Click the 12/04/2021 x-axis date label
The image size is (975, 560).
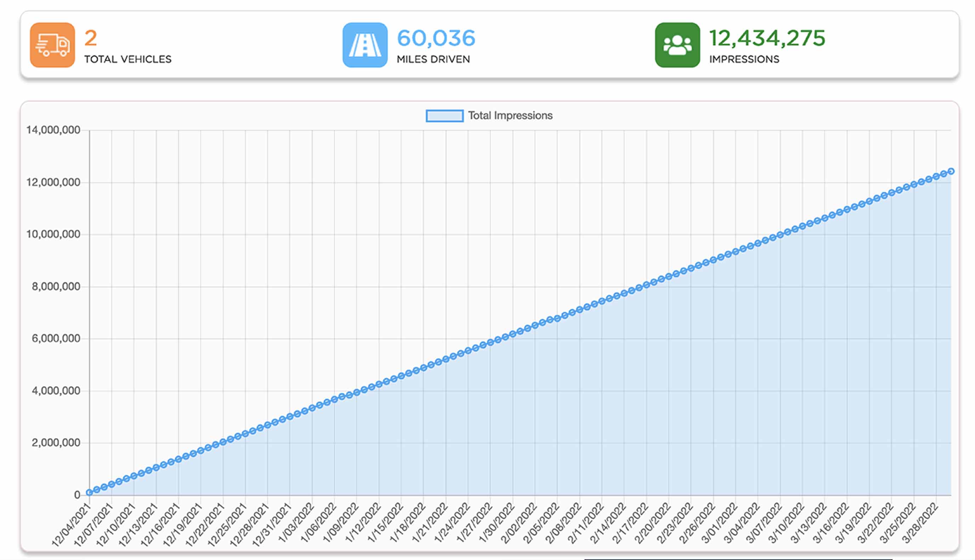(72, 525)
